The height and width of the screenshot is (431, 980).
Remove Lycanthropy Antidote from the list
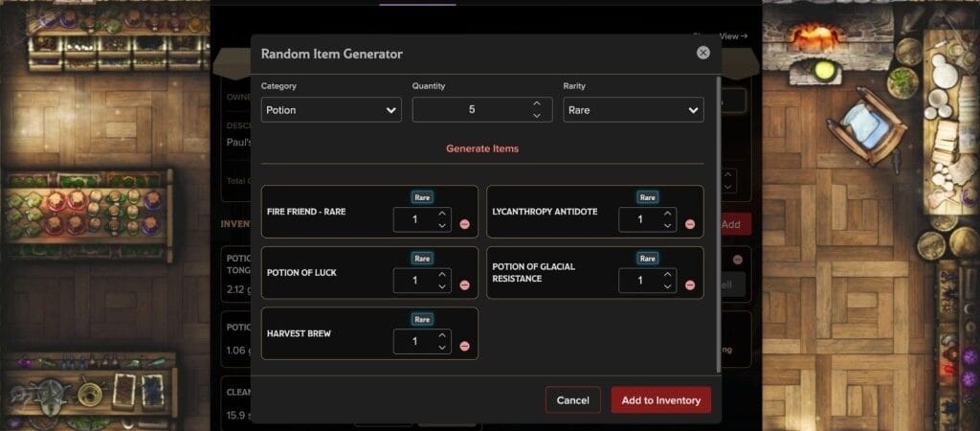[x=690, y=224]
